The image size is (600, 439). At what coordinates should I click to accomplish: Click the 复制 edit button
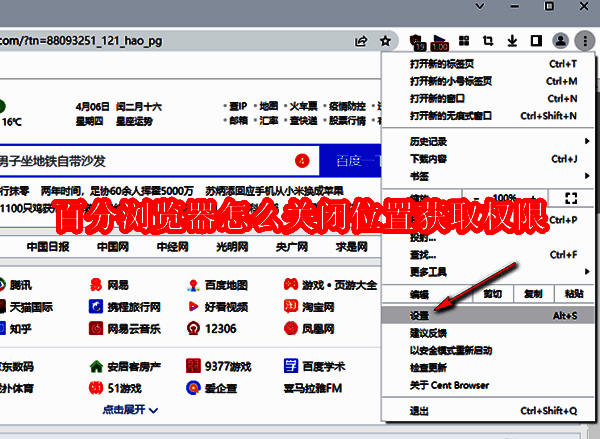coord(533,294)
